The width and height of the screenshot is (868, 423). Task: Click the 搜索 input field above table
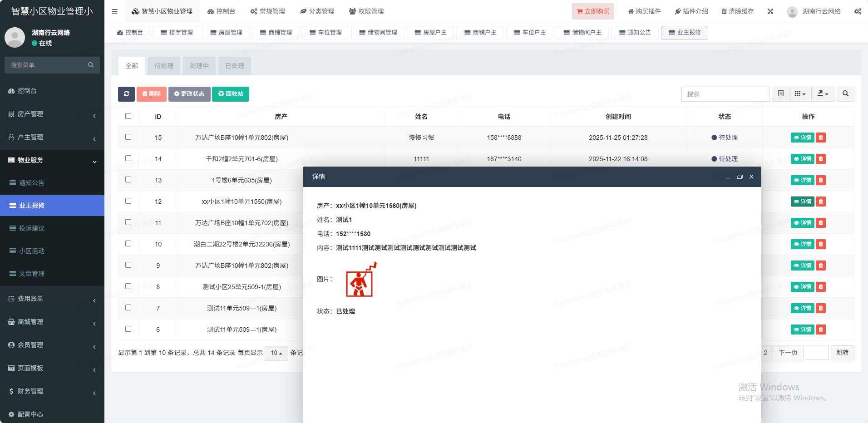[x=725, y=94]
